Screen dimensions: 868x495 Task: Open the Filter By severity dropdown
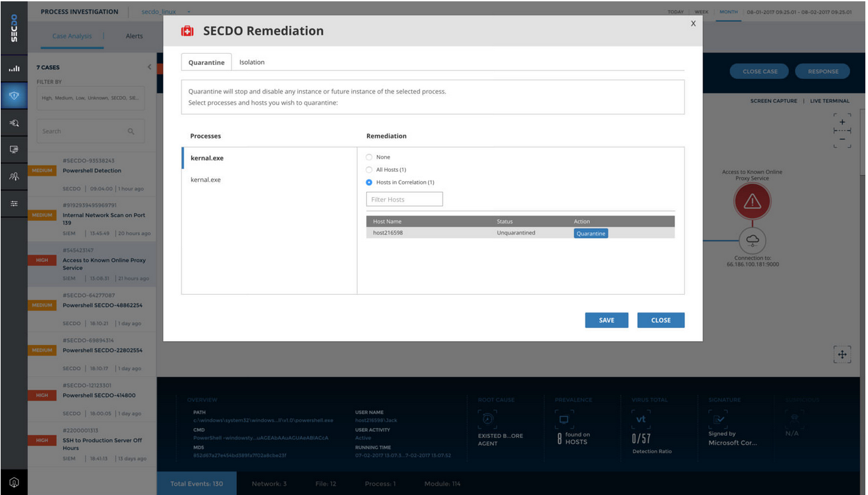pyautogui.click(x=90, y=98)
